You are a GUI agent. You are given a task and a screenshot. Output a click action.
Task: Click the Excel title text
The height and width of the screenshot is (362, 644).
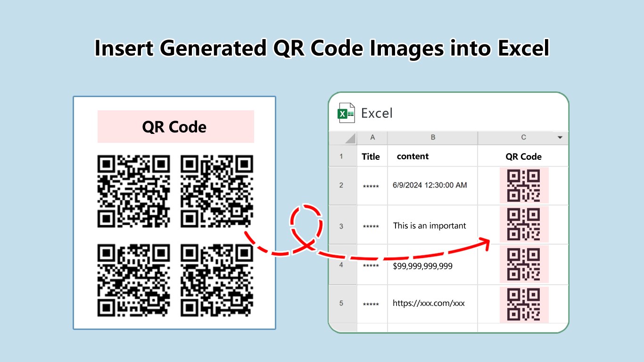point(377,113)
